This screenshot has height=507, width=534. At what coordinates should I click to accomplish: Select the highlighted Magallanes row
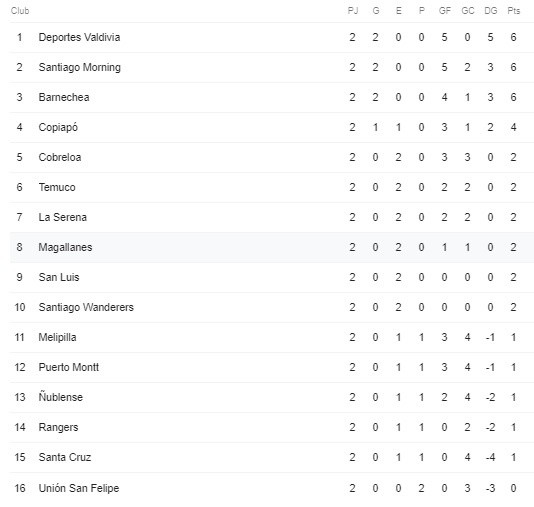(272, 247)
